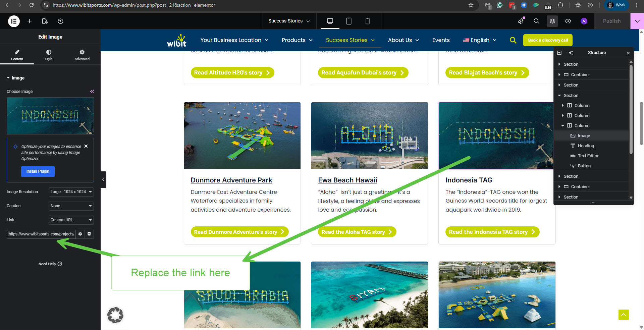Screen dimensions: 644x330
Task: Switch to tablet responsive view
Action: click(x=349, y=21)
